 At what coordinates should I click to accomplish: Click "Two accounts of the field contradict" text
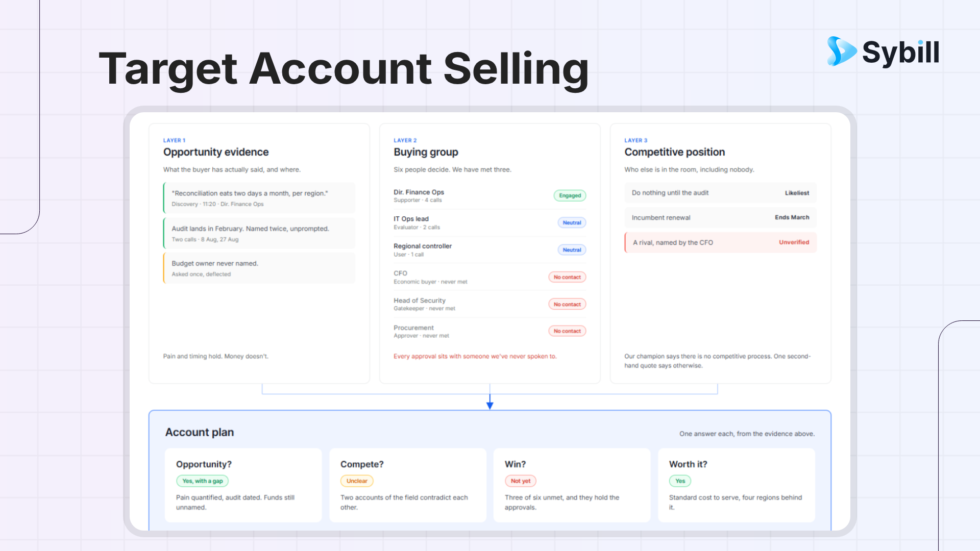404,502
